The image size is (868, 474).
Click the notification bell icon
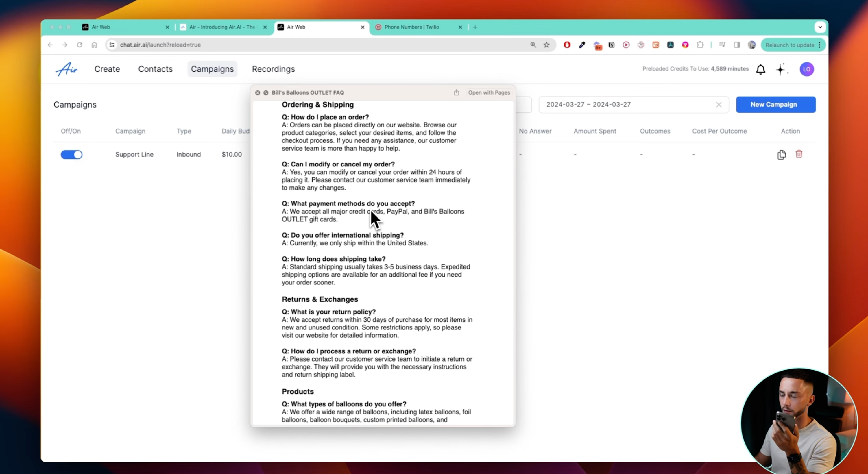(761, 69)
